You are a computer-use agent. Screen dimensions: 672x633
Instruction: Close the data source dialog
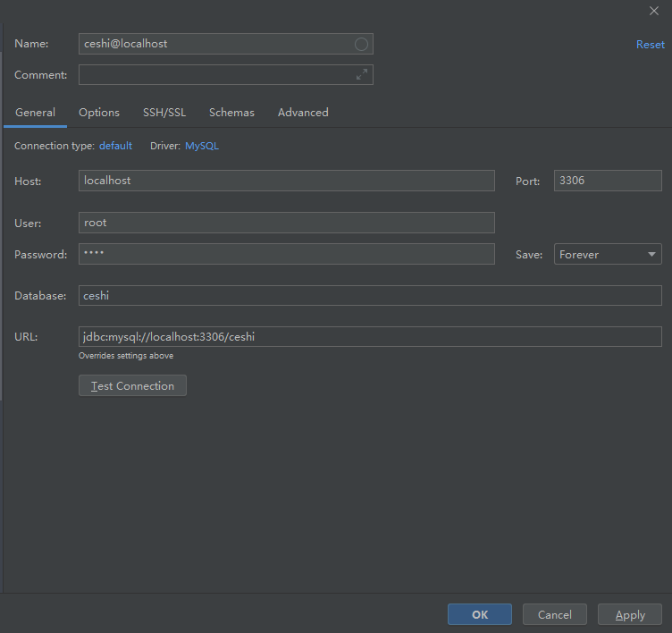[x=653, y=11]
